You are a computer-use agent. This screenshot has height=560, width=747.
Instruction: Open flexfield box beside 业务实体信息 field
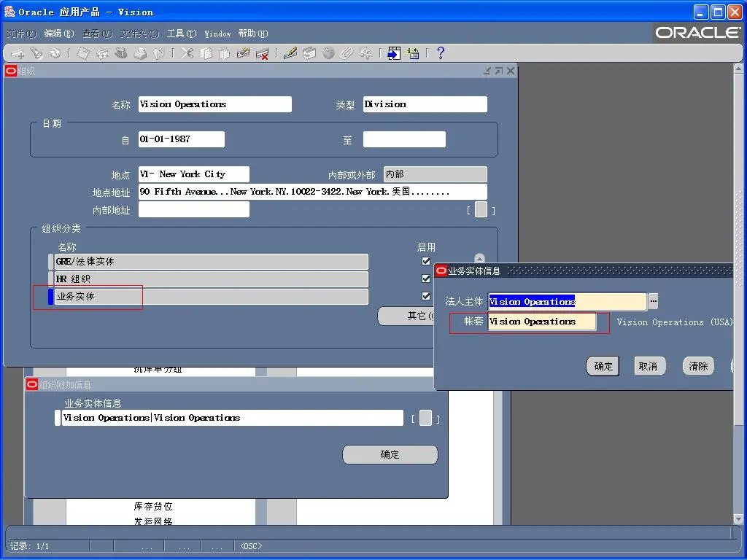click(425, 419)
